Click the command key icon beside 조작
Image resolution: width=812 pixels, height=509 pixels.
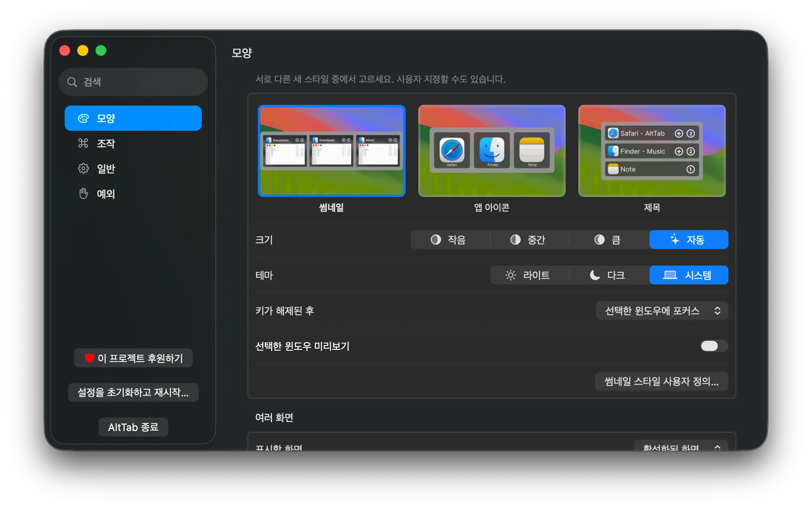[83, 143]
